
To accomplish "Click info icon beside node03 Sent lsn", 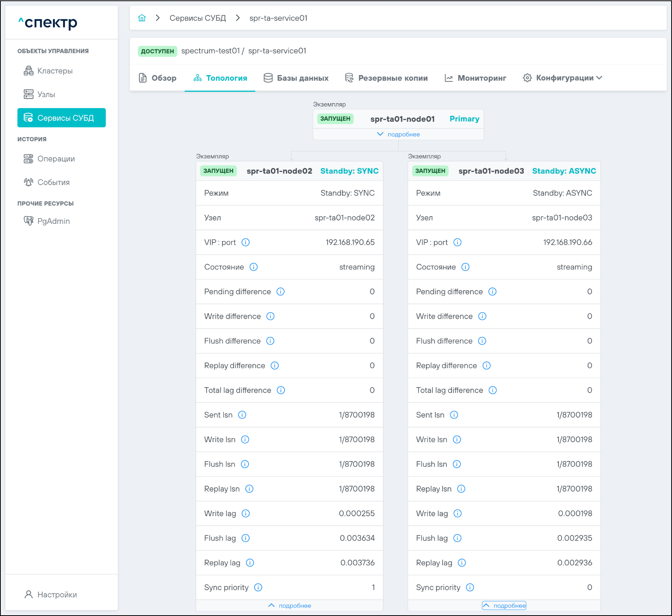I will 454,415.
